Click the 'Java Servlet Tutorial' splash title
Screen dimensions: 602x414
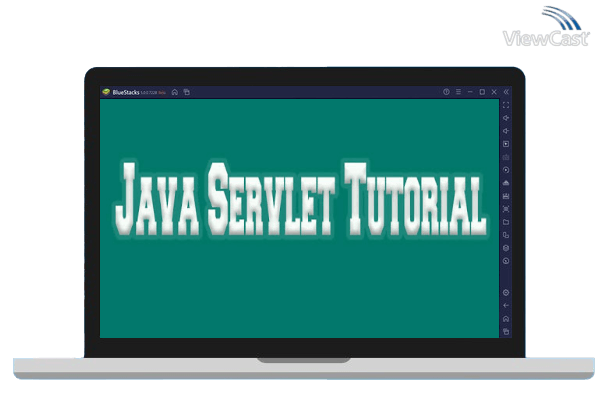302,199
